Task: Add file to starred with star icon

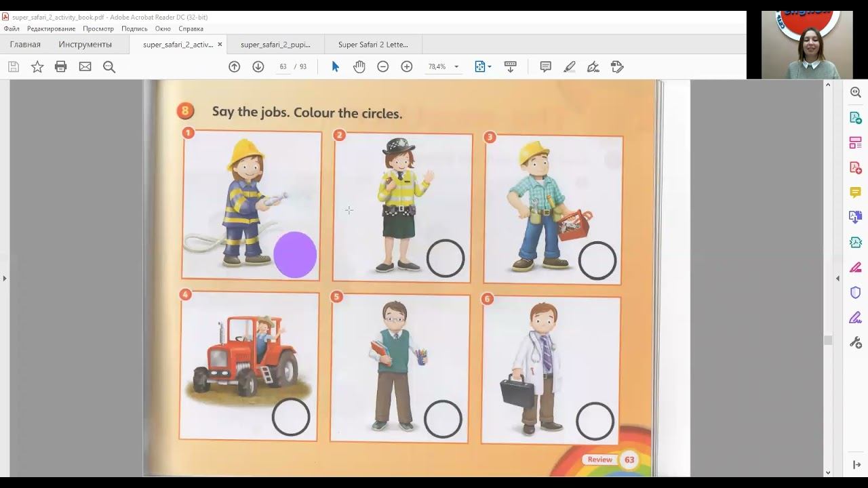Action: click(x=37, y=66)
